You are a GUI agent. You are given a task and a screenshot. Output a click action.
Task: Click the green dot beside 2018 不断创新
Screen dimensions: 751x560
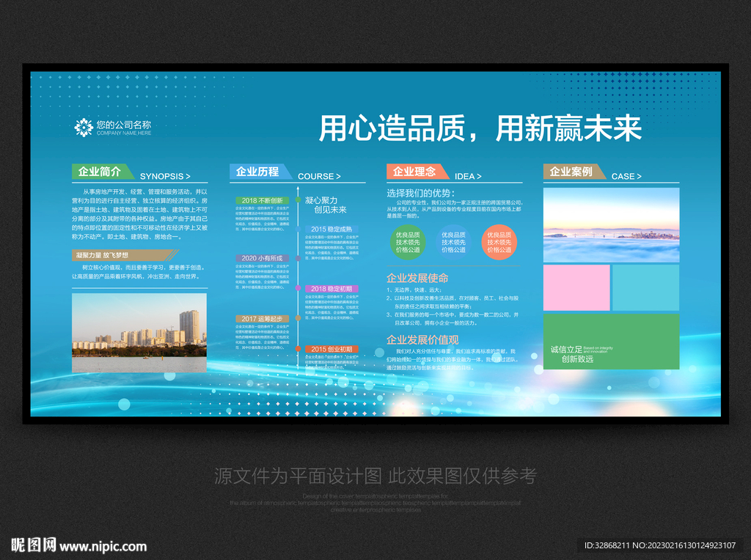point(298,200)
